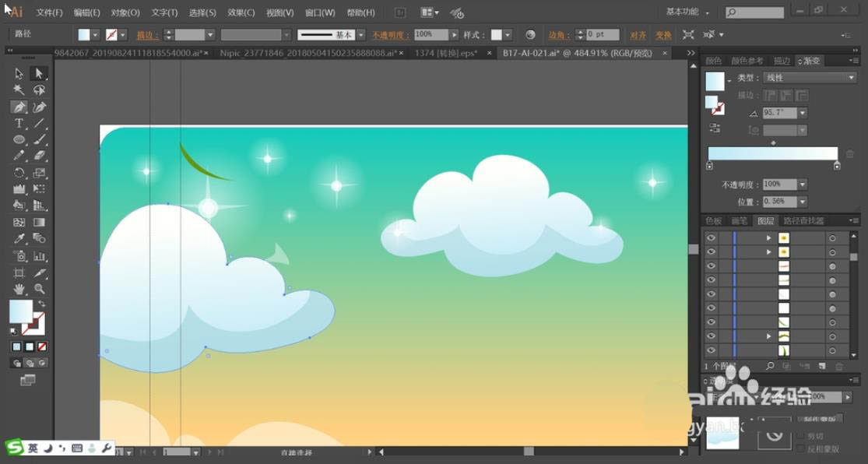
Task: Click the 边角 link in control bar
Action: [x=558, y=35]
